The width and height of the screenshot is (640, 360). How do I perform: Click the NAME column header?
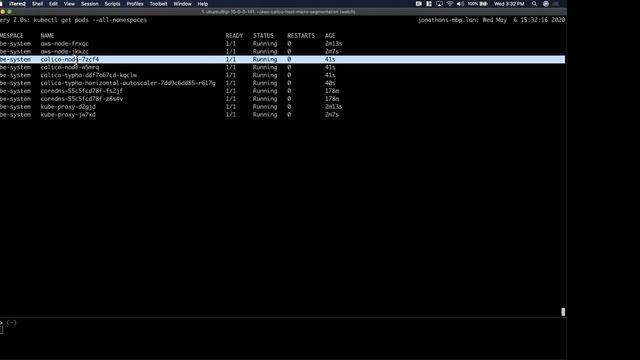(47, 36)
